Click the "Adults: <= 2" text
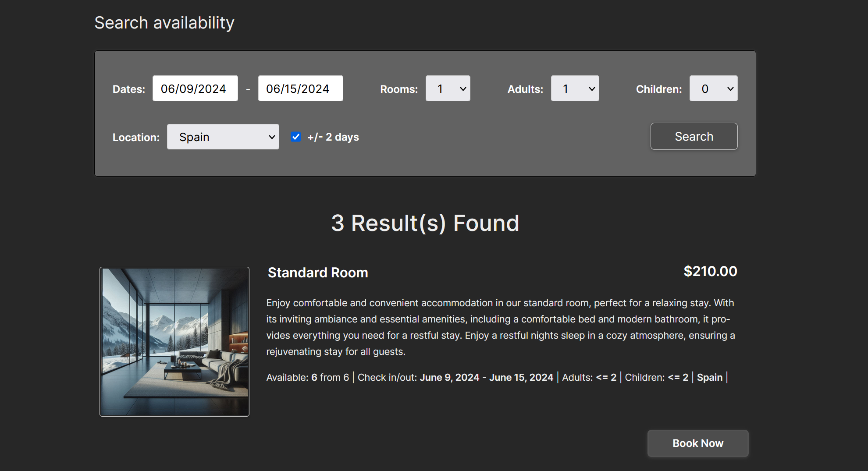This screenshot has width=868, height=471. (x=589, y=377)
